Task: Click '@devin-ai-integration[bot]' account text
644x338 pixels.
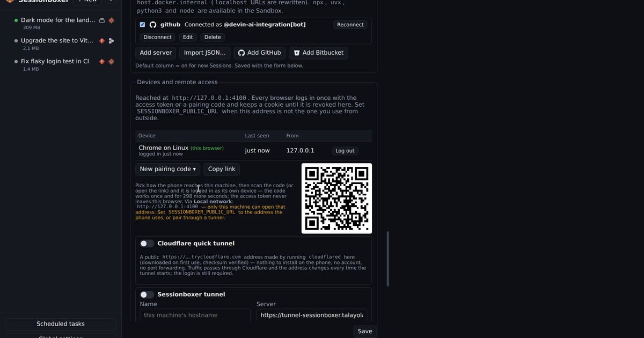Action: (x=265, y=25)
